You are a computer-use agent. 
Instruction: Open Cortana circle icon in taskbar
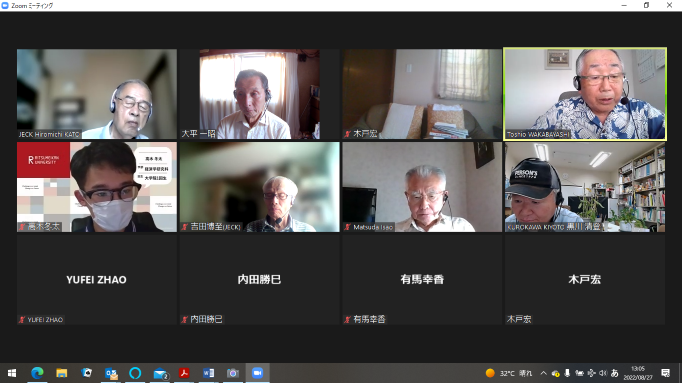tap(135, 373)
